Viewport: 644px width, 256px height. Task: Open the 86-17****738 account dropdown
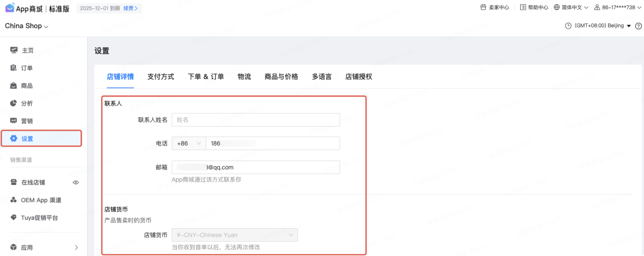pos(622,8)
